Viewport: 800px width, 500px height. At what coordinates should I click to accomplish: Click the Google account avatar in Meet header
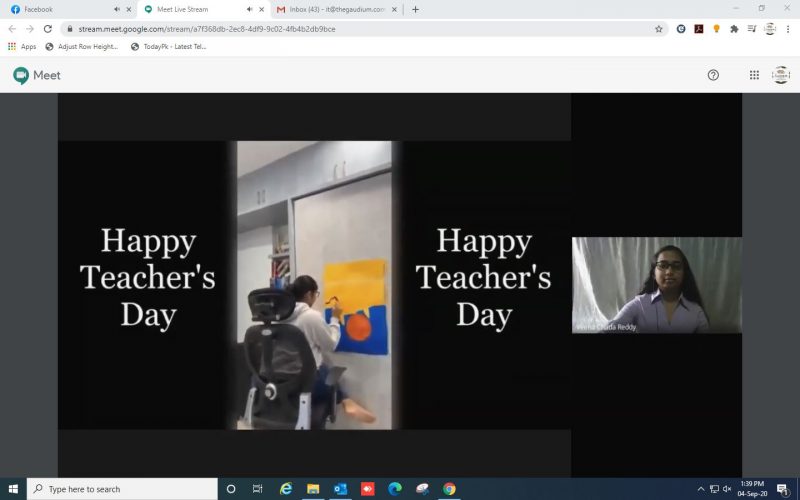coord(781,75)
